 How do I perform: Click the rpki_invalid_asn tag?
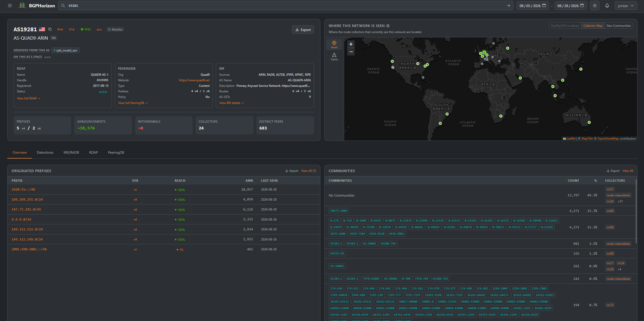pos(66,50)
